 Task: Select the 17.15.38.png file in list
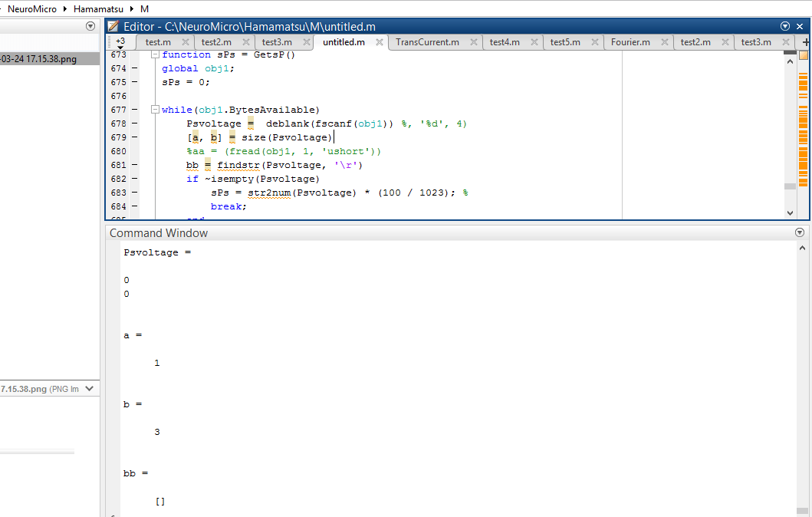50,58
